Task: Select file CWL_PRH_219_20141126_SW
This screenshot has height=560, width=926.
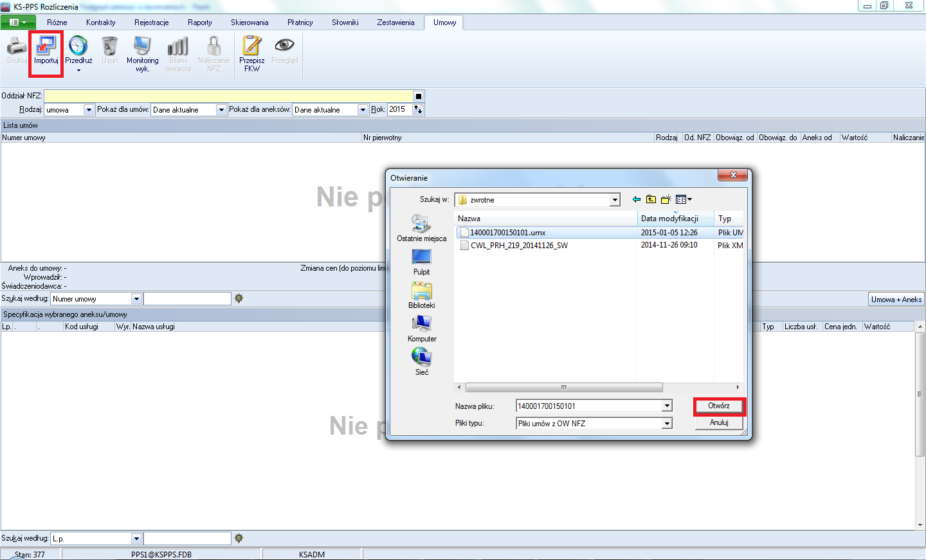Action: 519,245
